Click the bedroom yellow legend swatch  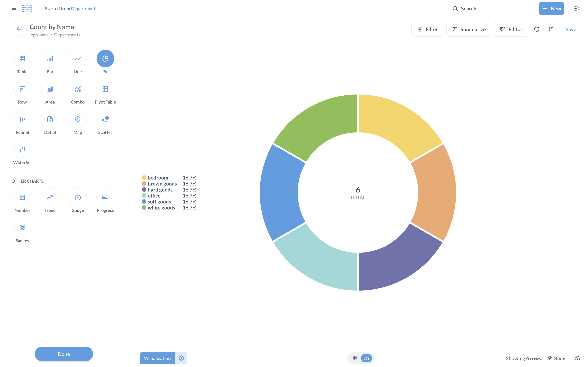(x=144, y=178)
